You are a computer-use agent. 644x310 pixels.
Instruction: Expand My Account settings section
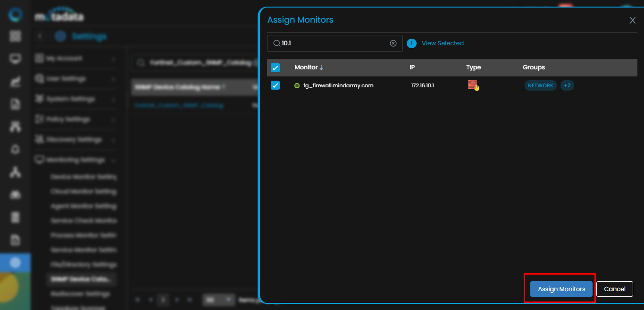pyautogui.click(x=75, y=59)
